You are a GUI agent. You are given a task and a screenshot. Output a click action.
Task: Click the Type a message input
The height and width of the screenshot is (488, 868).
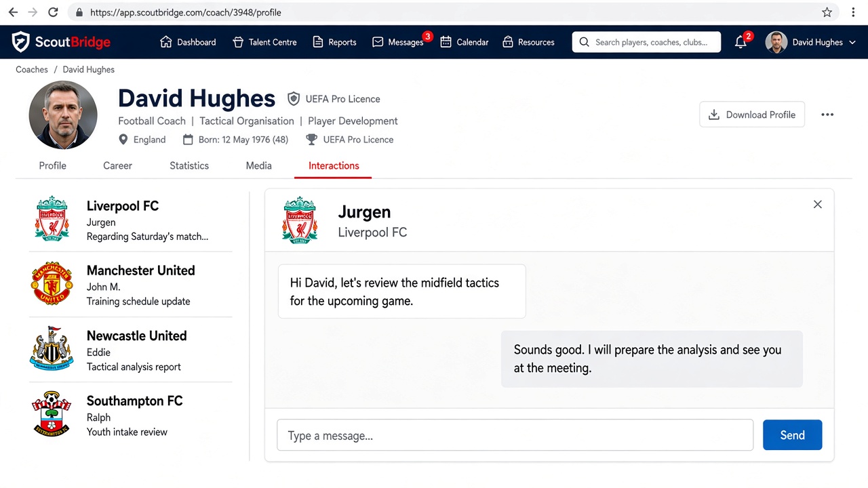(x=515, y=435)
